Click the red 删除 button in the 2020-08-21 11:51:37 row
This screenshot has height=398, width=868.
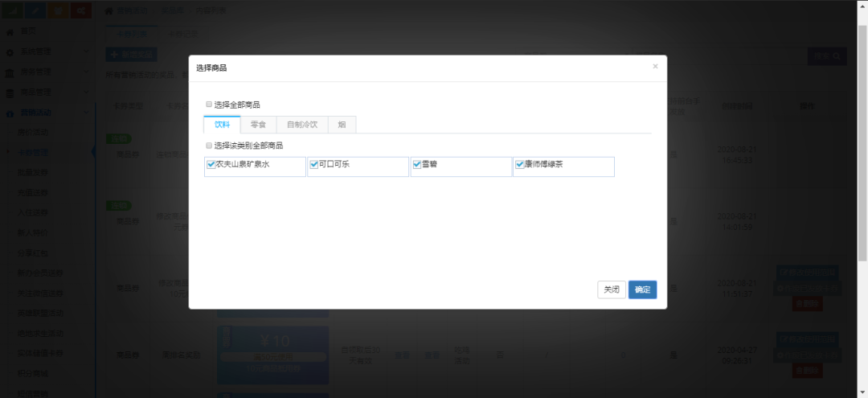click(807, 303)
